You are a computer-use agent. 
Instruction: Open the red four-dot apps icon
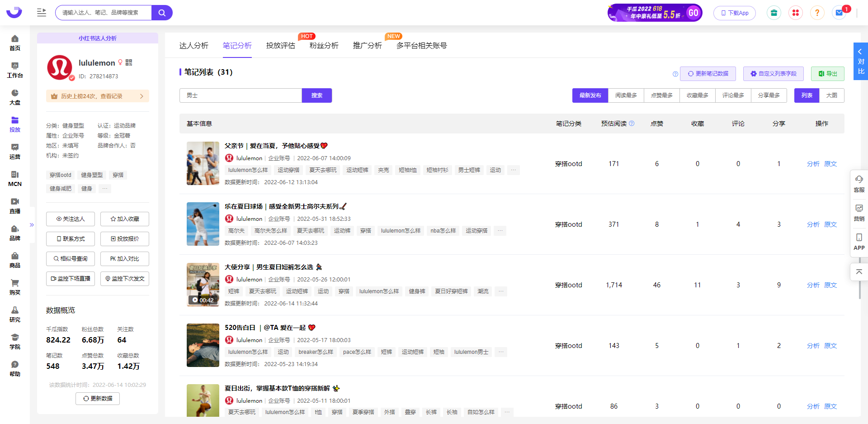pos(796,13)
